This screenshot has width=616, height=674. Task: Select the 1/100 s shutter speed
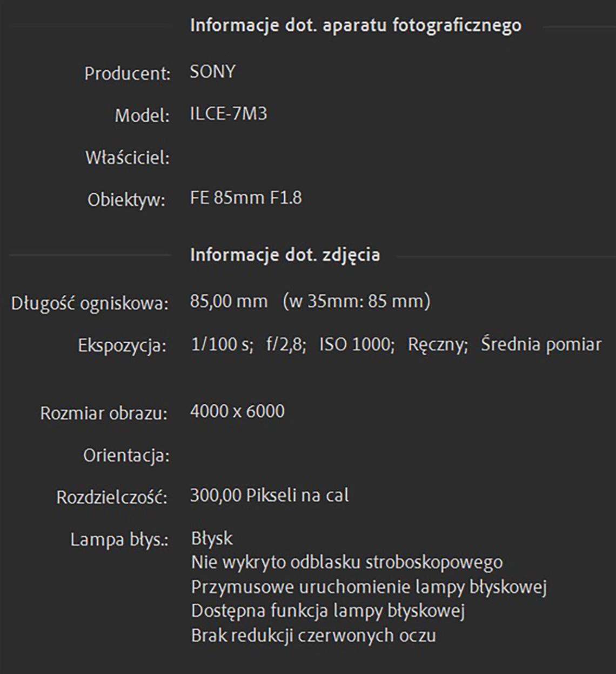222,344
